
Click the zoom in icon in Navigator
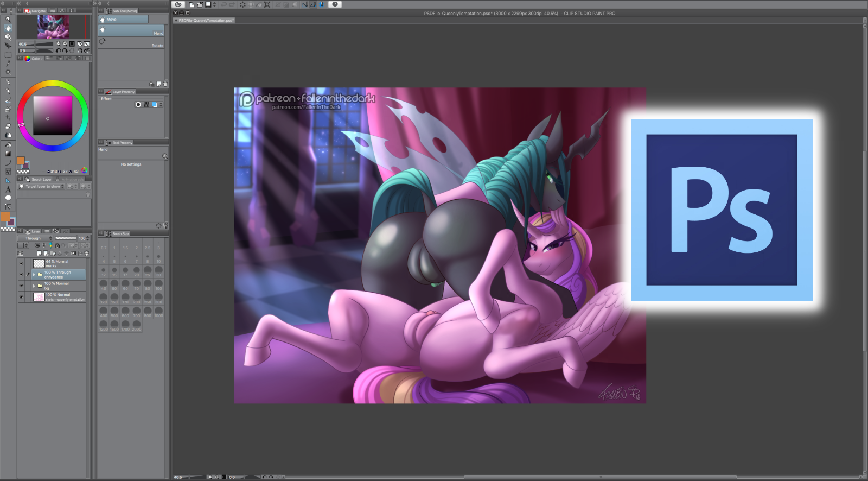click(65, 44)
